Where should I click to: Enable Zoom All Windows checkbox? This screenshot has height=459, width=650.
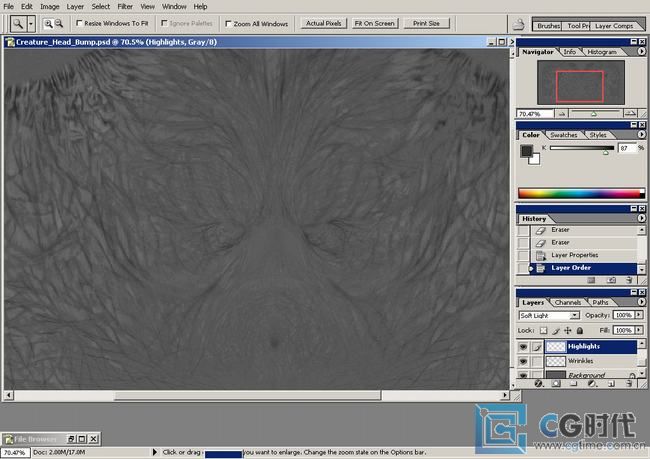(228, 24)
